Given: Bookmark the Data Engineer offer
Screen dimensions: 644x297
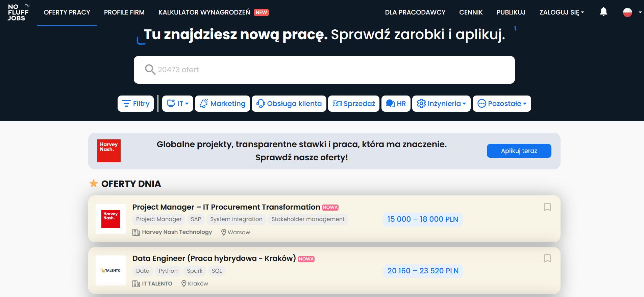Looking at the screenshot, I should coord(547,258).
